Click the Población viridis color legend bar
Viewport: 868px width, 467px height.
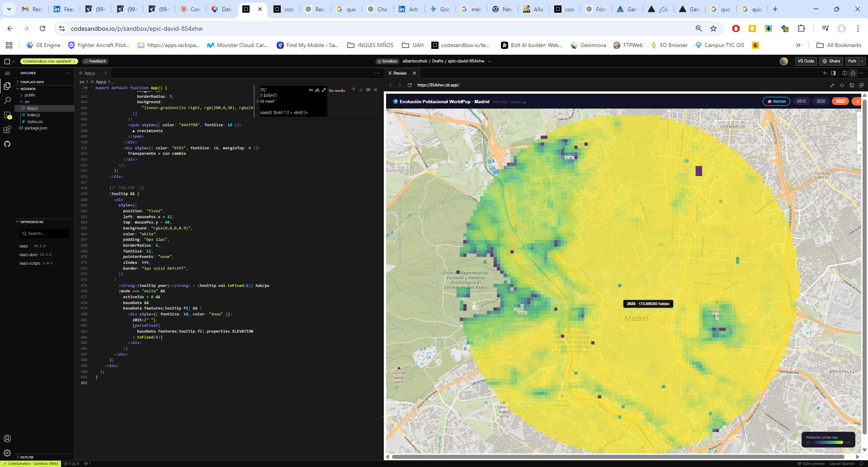click(828, 443)
